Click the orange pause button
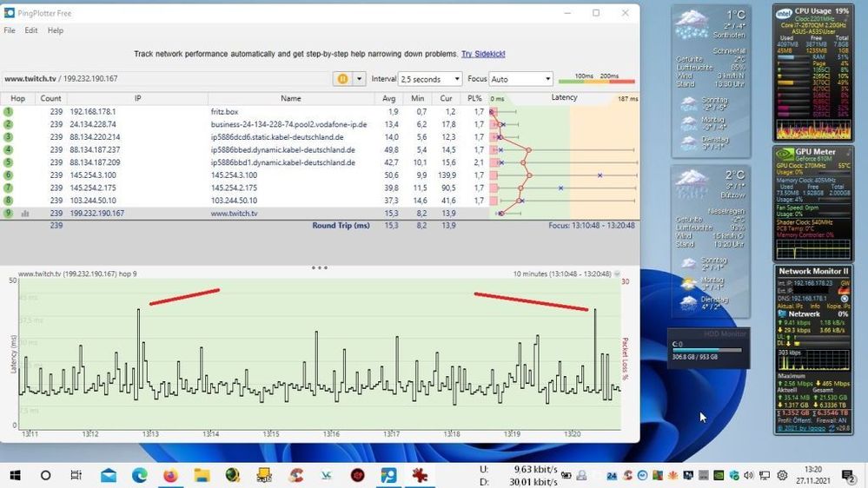 click(342, 79)
